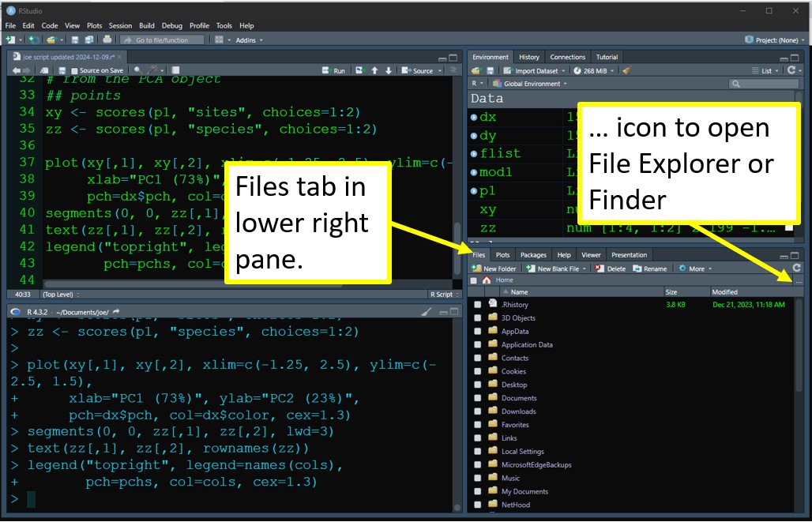Go back to previous source location

16,70
